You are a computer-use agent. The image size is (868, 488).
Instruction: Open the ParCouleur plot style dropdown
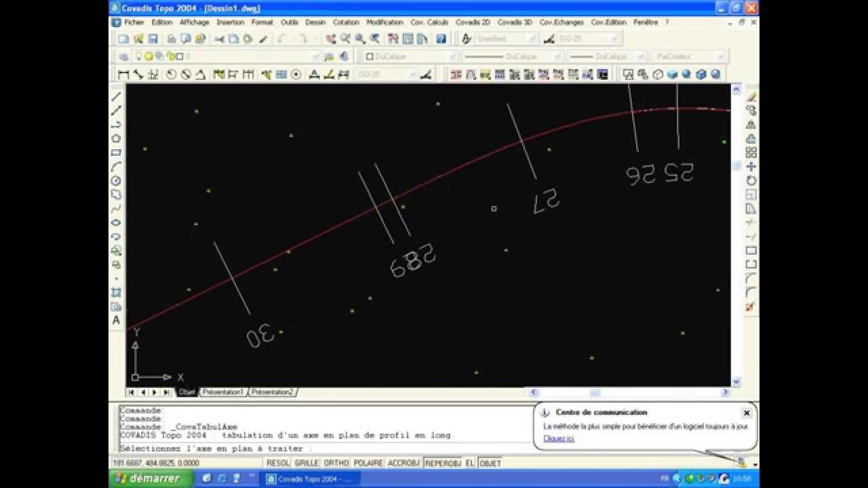coord(719,57)
